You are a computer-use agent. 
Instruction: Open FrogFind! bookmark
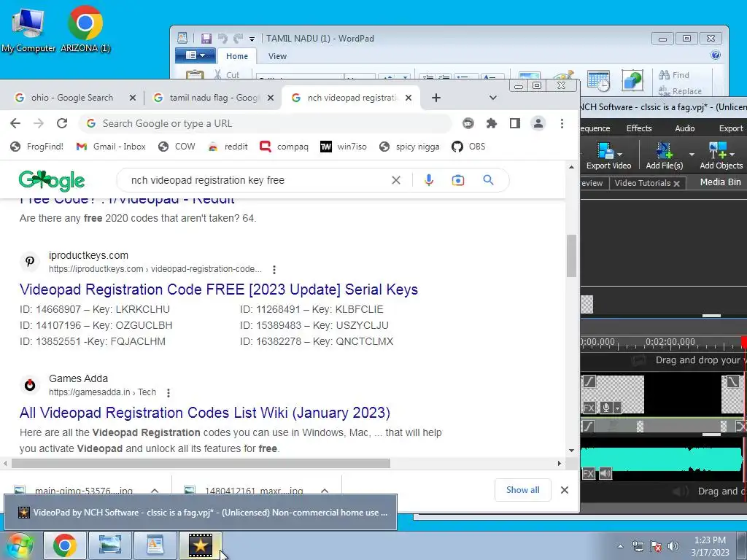click(x=36, y=146)
